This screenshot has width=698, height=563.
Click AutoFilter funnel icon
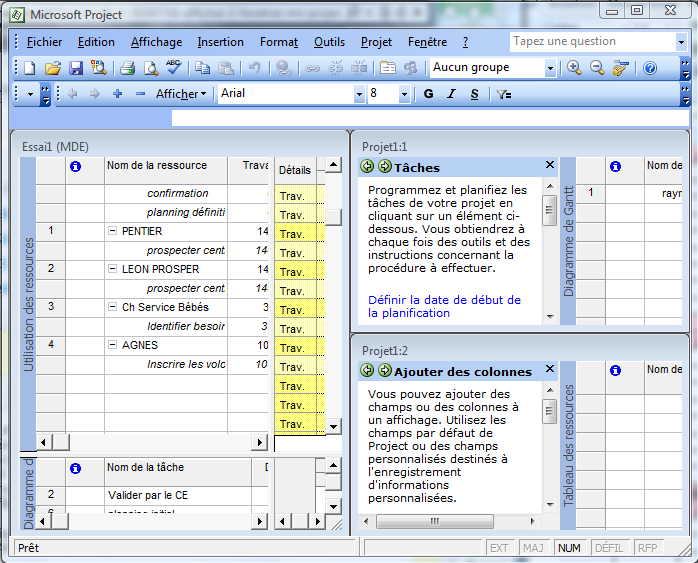pos(504,94)
